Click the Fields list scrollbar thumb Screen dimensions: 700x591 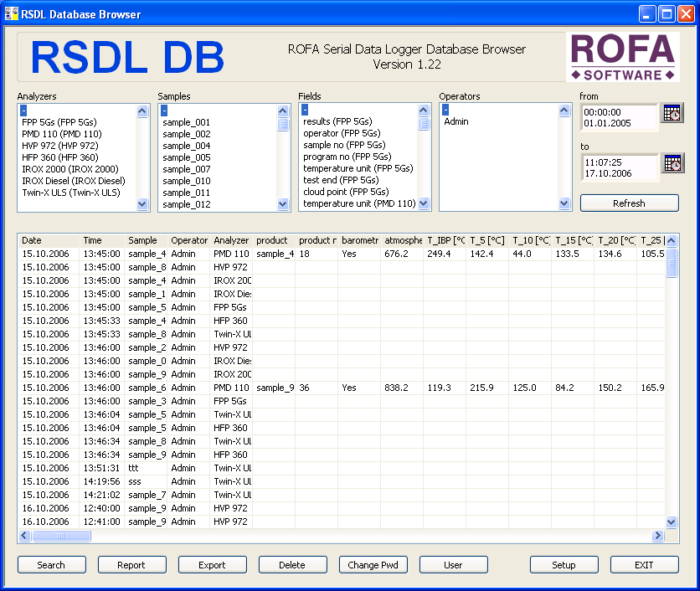click(x=423, y=123)
